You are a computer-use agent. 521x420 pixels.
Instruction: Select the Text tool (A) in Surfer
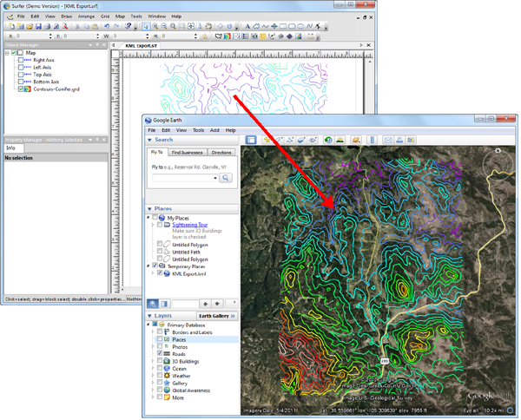[247, 26]
